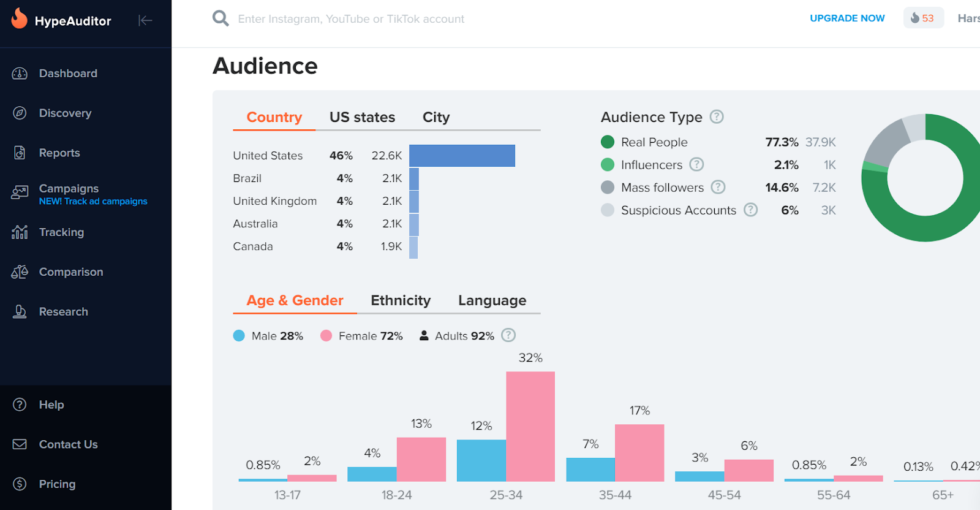Click the UPGRADE NOW link
This screenshot has height=510, width=980.
[847, 18]
